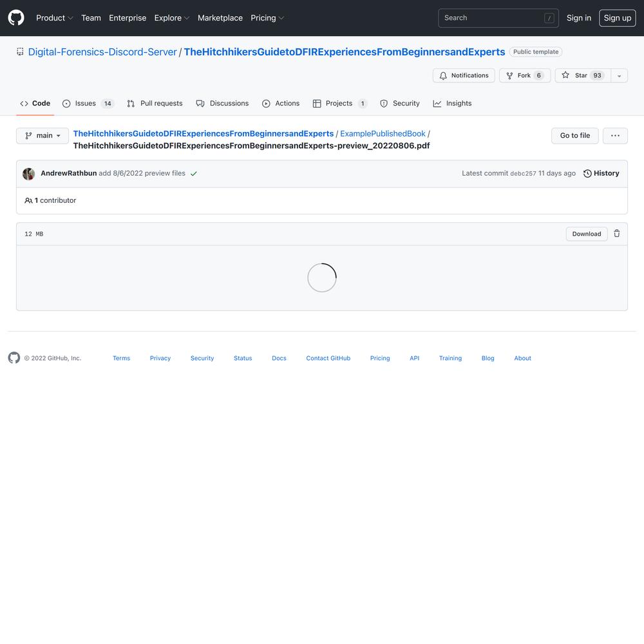Open the Projects tab
This screenshot has width=644, height=644.
(339, 104)
